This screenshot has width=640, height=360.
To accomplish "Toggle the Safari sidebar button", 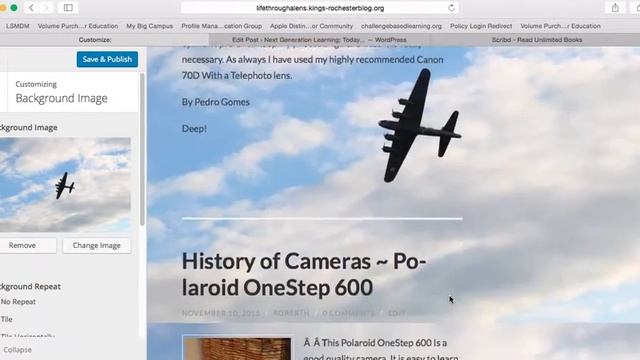I will pos(68,7).
